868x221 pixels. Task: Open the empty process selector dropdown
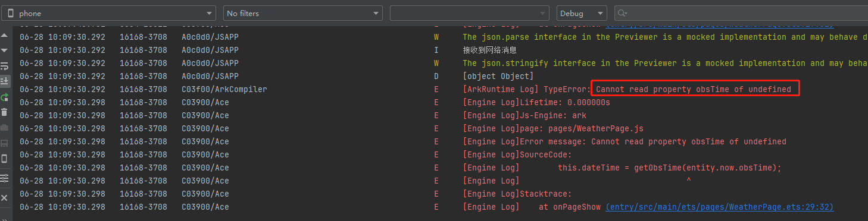click(470, 13)
